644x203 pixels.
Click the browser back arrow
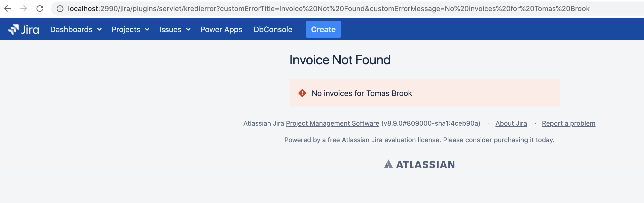click(x=8, y=9)
